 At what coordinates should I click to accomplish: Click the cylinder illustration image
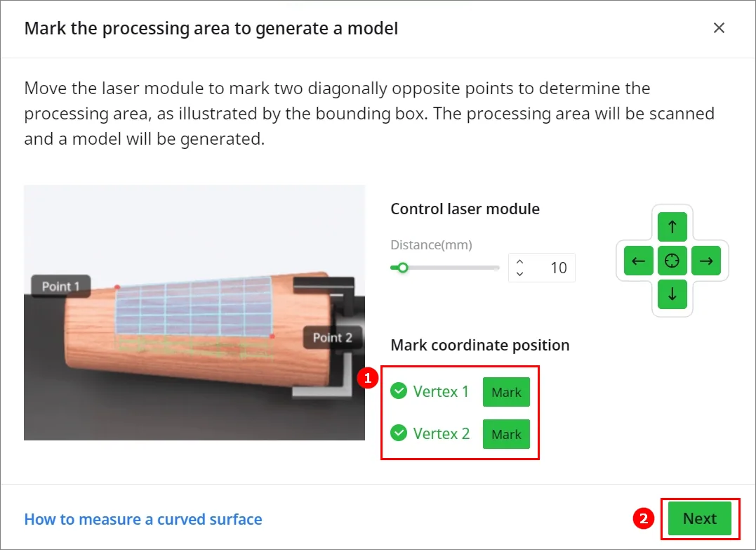(x=194, y=313)
